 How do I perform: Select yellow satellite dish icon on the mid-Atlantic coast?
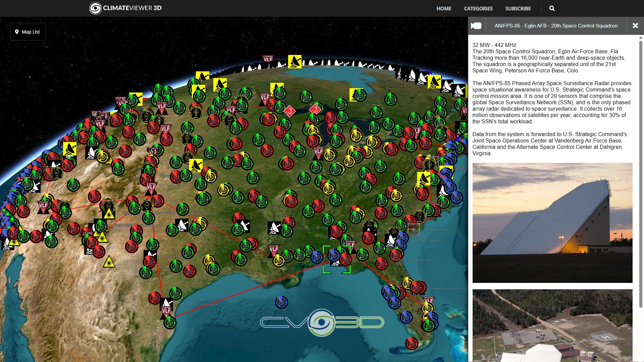pyautogui.click(x=424, y=178)
